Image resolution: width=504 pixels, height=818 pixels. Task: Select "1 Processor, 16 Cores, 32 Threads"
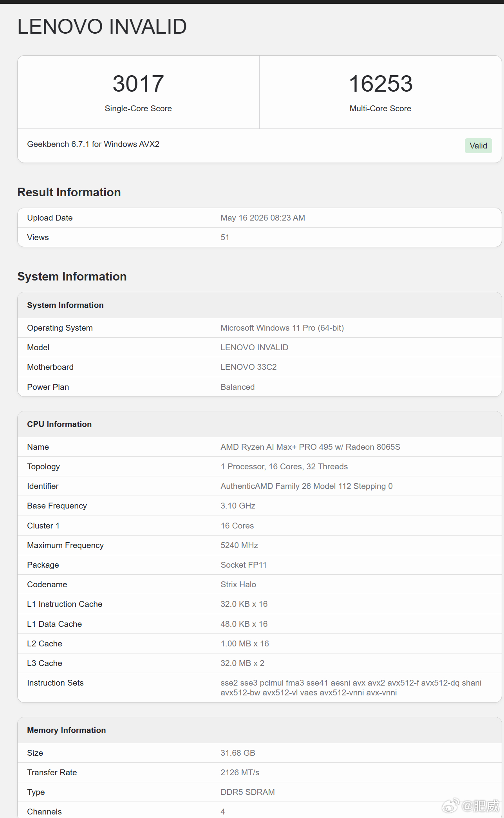pos(284,467)
